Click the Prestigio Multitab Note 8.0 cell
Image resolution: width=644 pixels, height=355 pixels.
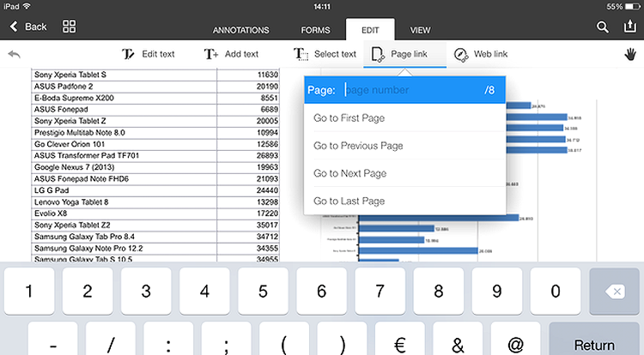pyautogui.click(x=124, y=133)
